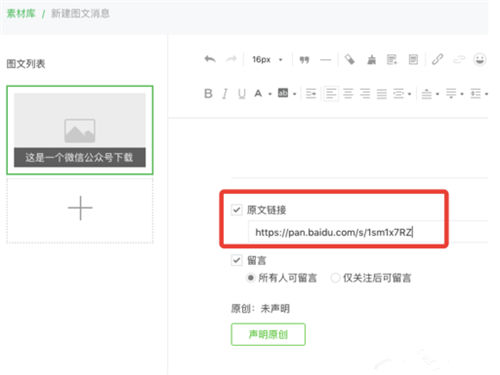The image size is (500, 375).
Task: Click the document-with-plus toolbar icon
Action: (x=392, y=60)
